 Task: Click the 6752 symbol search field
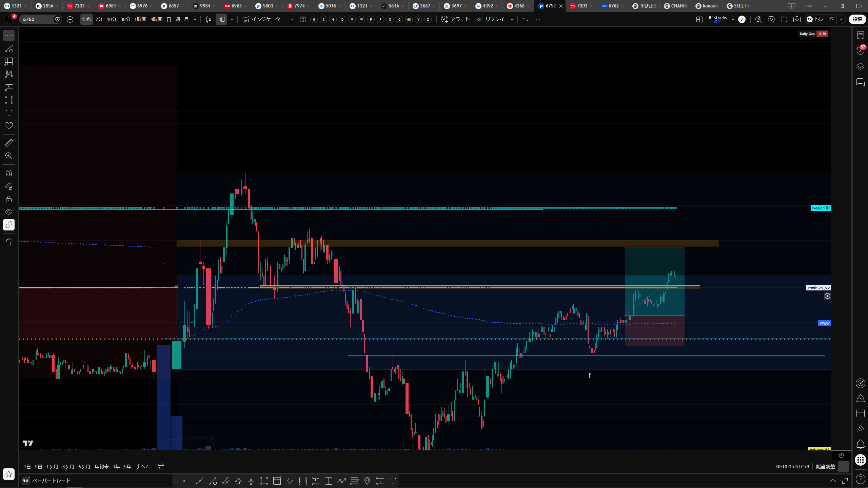click(37, 19)
